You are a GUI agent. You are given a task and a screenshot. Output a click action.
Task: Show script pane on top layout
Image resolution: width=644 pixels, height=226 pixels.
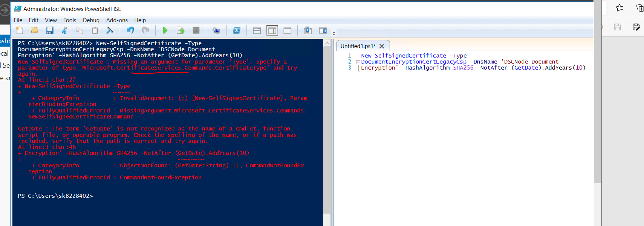tap(257, 30)
